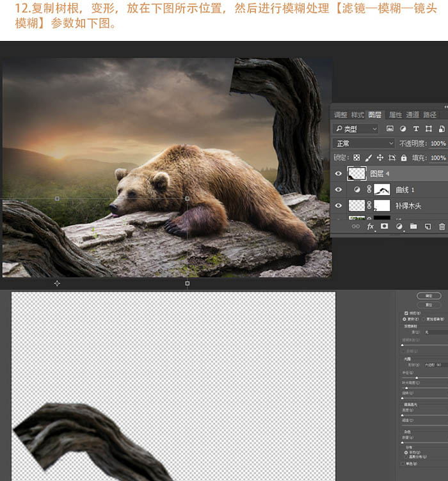Switch to 样式 tab
Viewport: 448px width, 481px height.
pyautogui.click(x=358, y=114)
